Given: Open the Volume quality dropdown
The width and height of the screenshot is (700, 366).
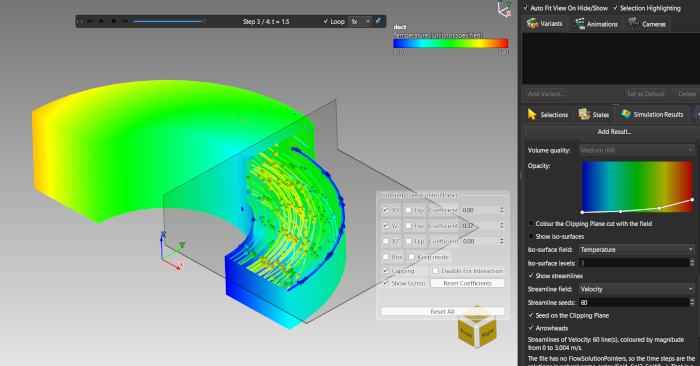Looking at the screenshot, I should (x=637, y=150).
